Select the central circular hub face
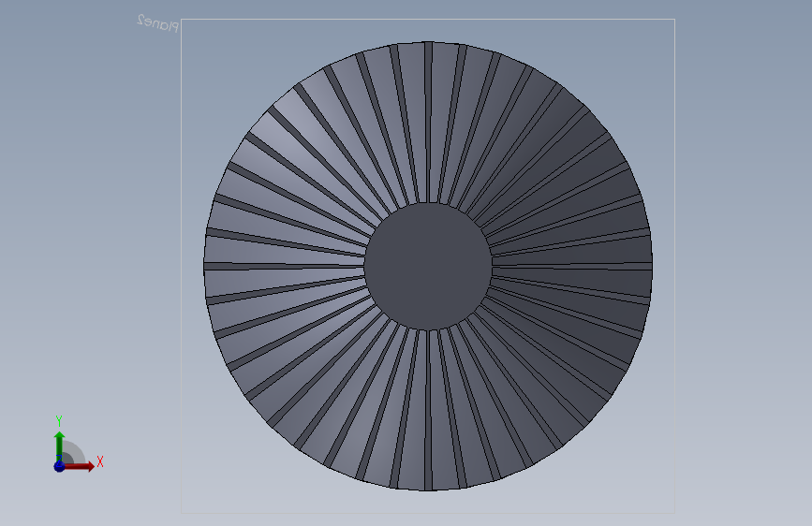The image size is (812, 526). coord(428,266)
